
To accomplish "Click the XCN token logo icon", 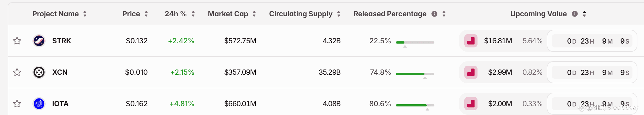I will click(x=39, y=72).
